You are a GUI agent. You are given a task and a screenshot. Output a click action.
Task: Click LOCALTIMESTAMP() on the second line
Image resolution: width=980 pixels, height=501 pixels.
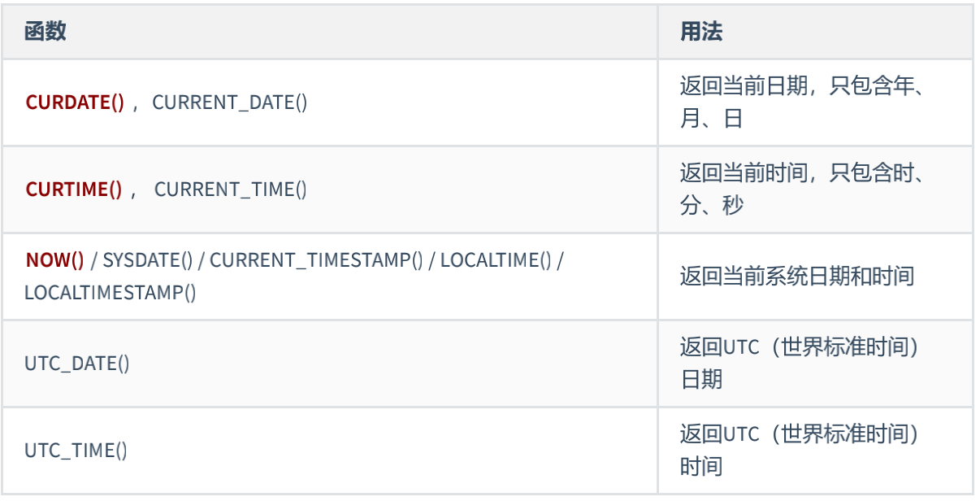coord(111,293)
